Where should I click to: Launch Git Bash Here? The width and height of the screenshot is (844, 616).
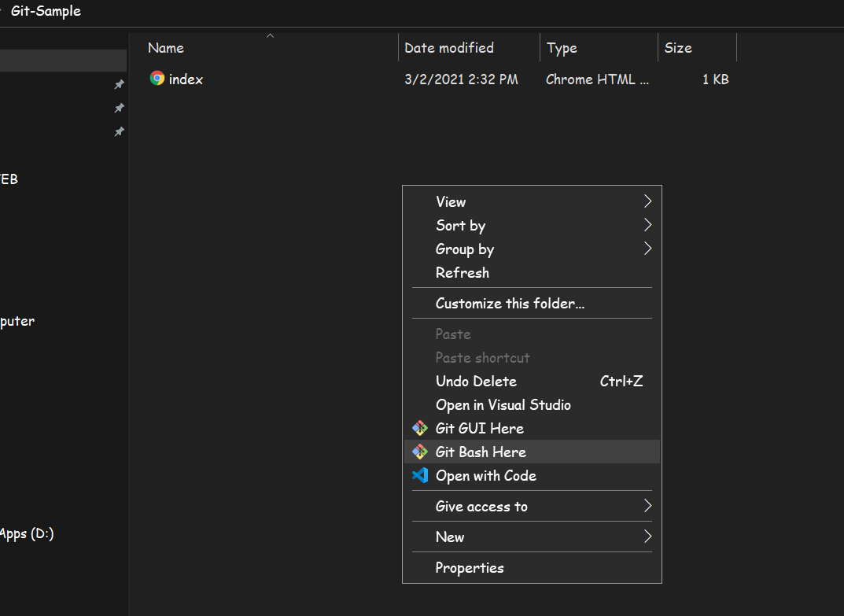click(x=532, y=452)
